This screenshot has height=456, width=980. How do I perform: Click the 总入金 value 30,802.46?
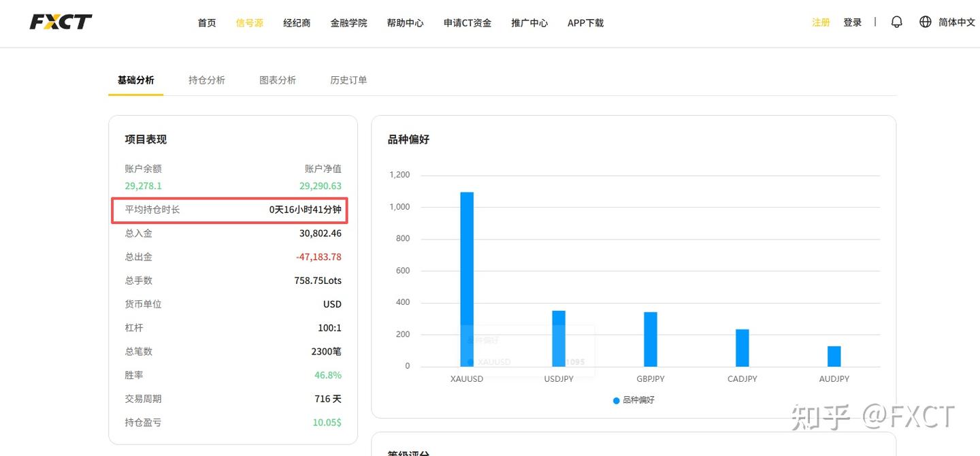pyautogui.click(x=321, y=233)
